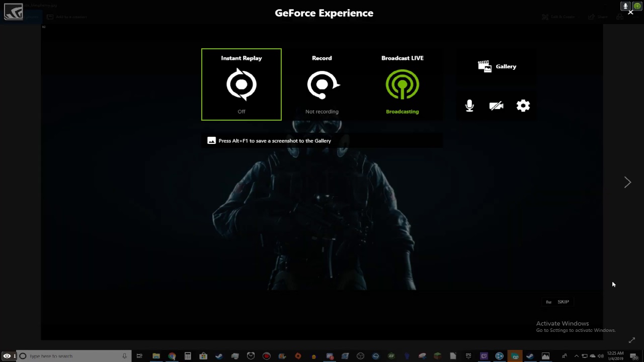
Task: Open Task View on the taskbar
Action: point(139,356)
